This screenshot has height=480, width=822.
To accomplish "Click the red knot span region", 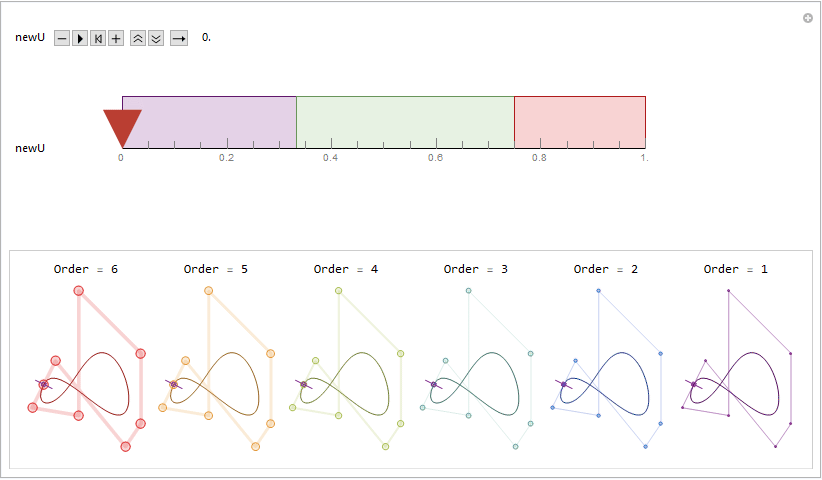I will 580,122.
